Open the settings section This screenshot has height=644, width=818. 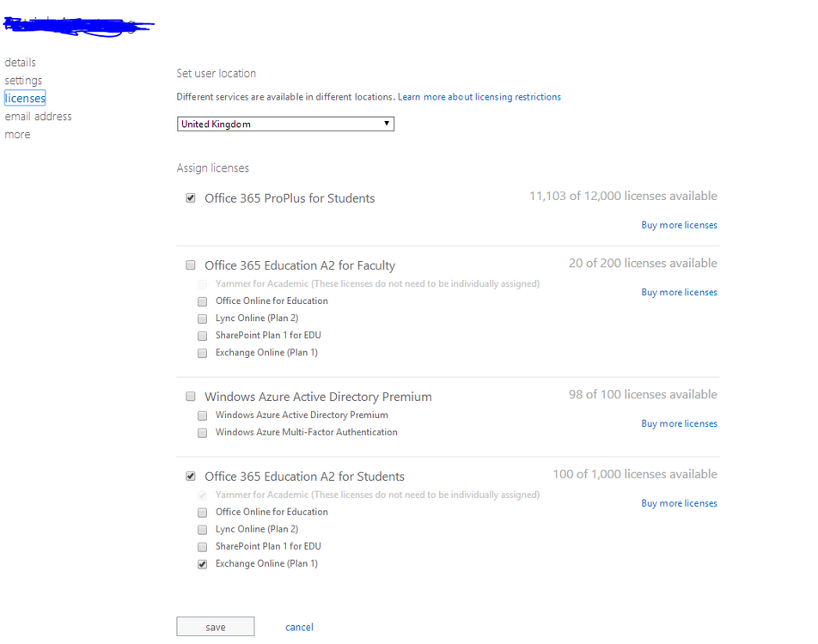[23, 81]
